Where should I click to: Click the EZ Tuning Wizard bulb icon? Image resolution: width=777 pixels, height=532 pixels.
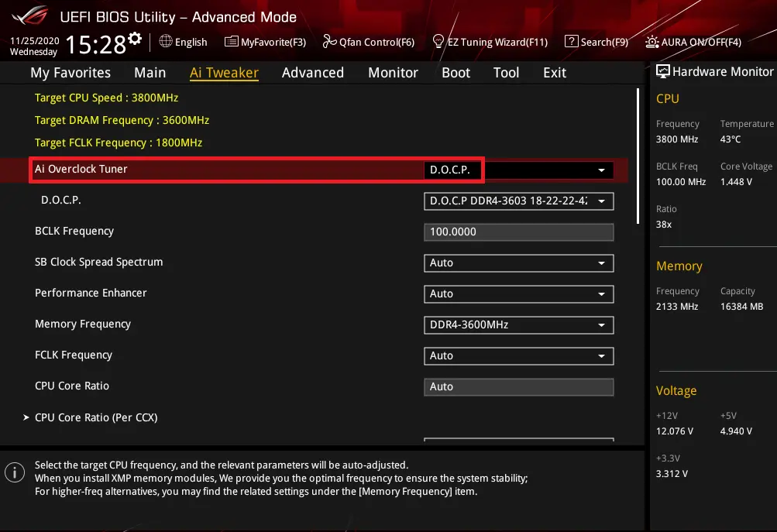click(x=438, y=41)
